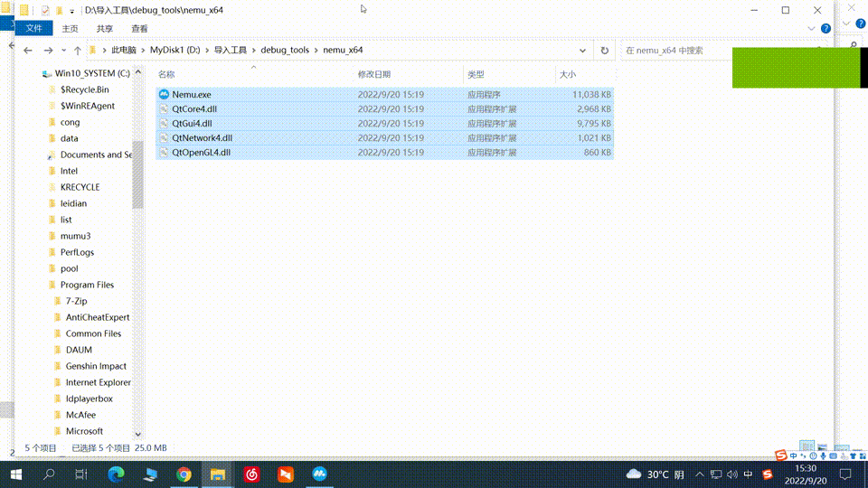Refresh the nemu_x64 folder view

(x=605, y=51)
